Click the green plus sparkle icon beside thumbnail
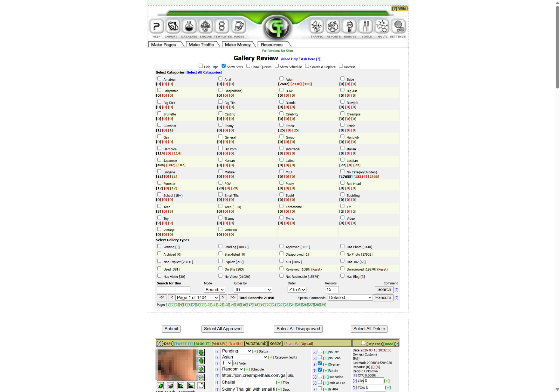 pyautogui.click(x=201, y=369)
